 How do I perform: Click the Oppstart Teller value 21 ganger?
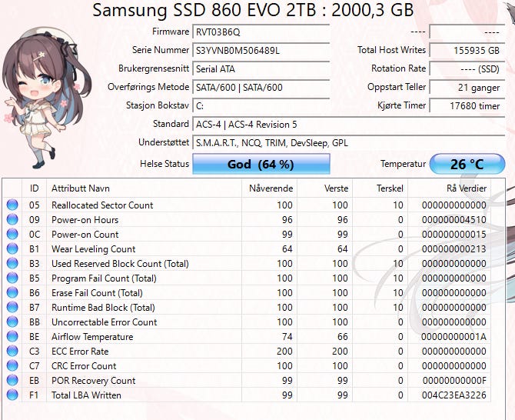click(x=467, y=88)
